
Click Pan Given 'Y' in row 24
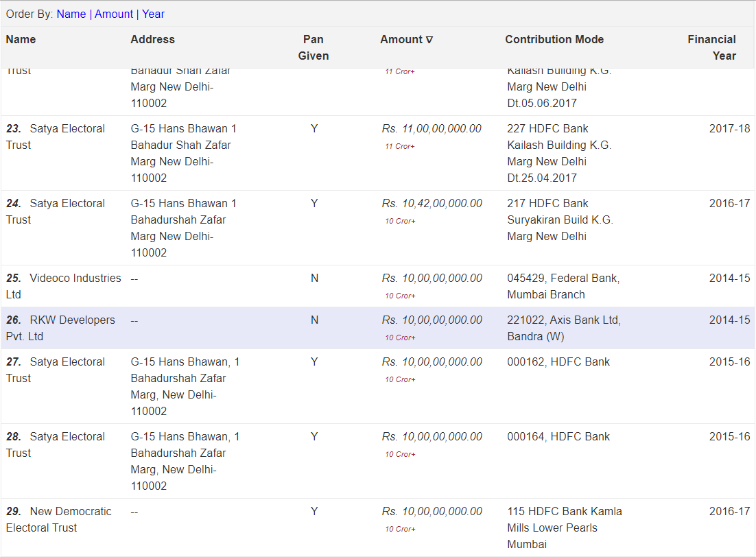pyautogui.click(x=314, y=204)
